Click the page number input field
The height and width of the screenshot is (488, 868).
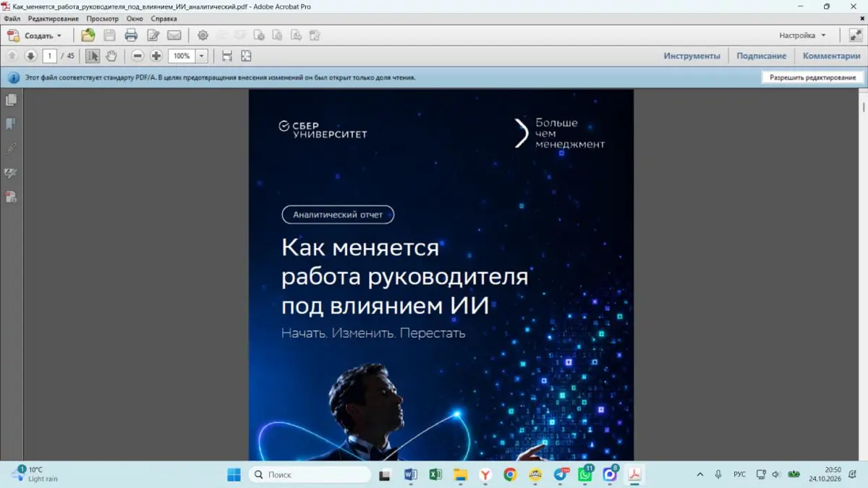coord(50,56)
